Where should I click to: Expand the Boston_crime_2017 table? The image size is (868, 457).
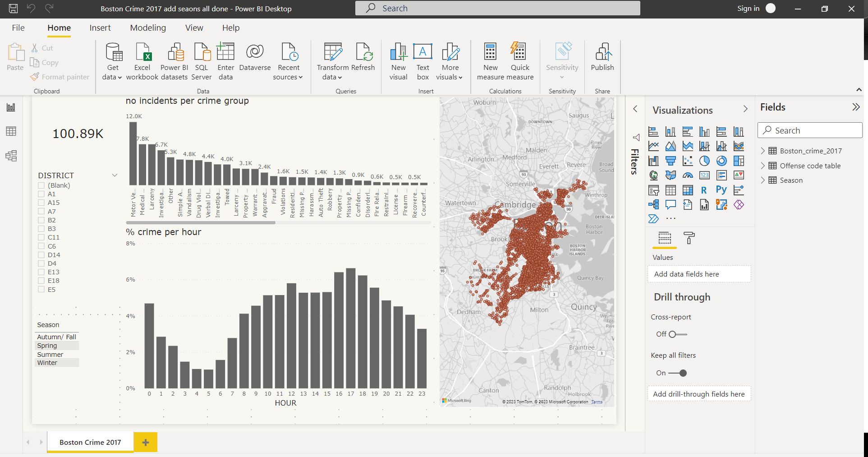click(x=763, y=151)
